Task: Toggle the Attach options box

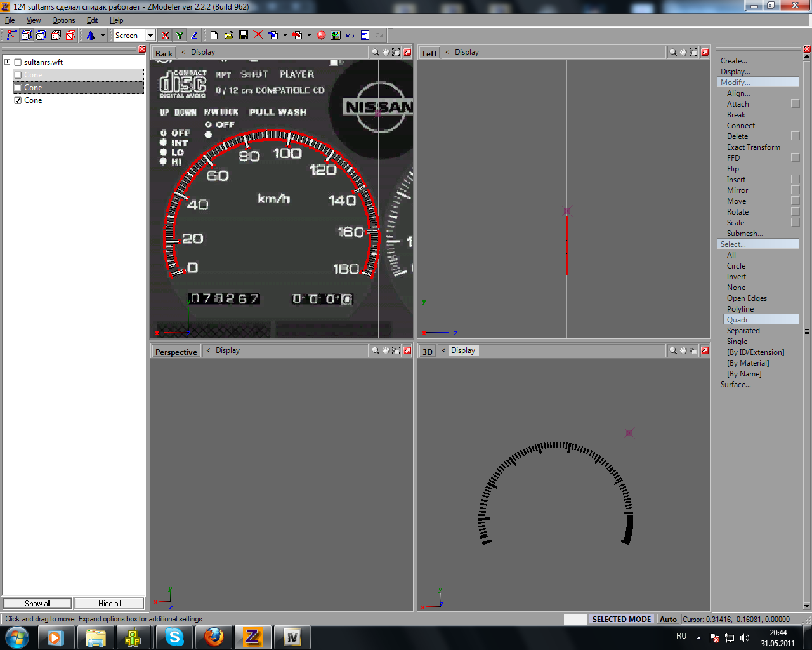Action: (x=796, y=104)
